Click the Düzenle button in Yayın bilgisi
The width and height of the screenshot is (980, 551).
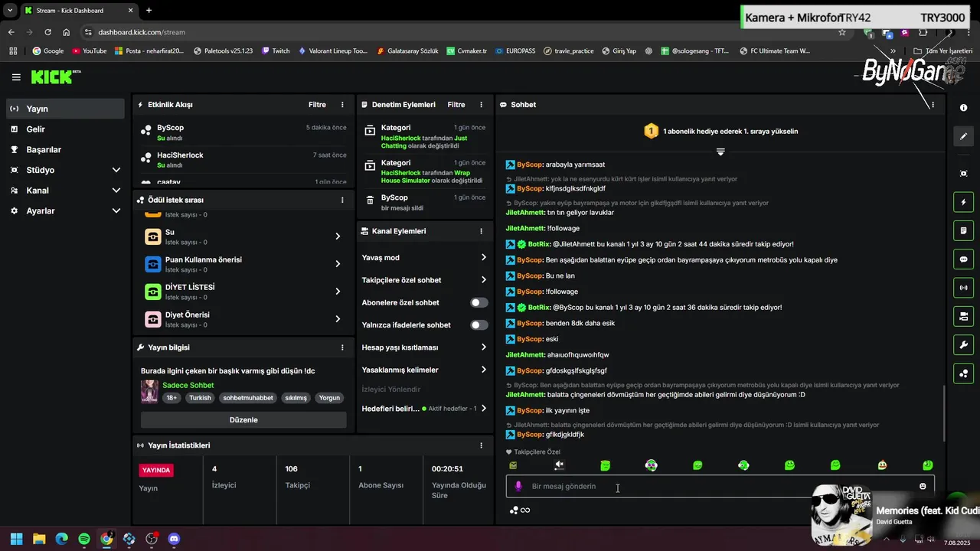tap(243, 420)
